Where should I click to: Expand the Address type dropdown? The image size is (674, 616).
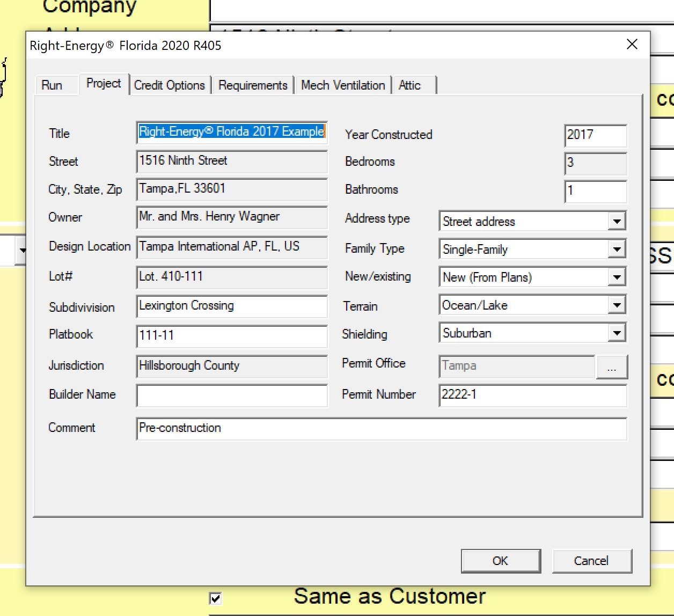[x=617, y=221]
